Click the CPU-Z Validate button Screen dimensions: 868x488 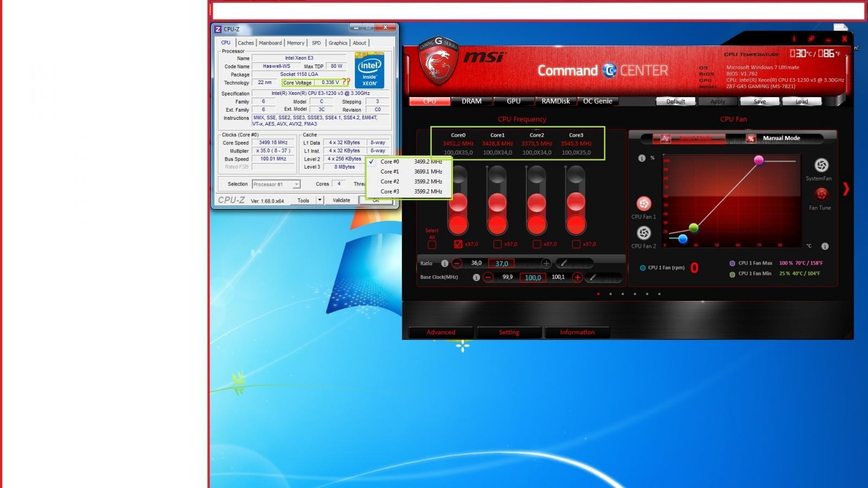(x=341, y=201)
